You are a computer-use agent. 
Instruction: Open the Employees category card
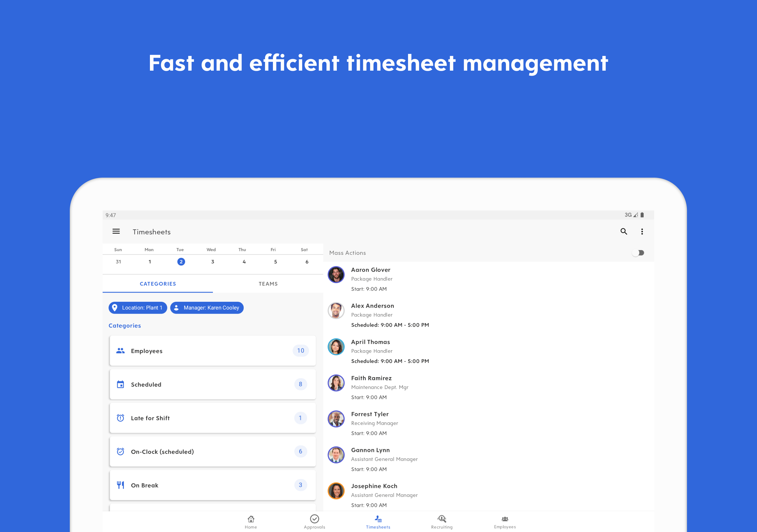(x=212, y=351)
